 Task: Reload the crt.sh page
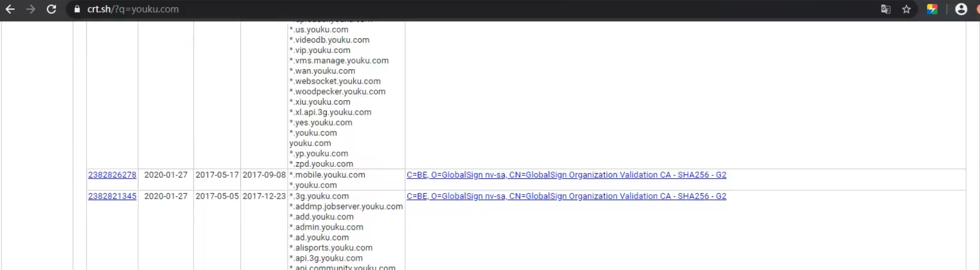51,9
